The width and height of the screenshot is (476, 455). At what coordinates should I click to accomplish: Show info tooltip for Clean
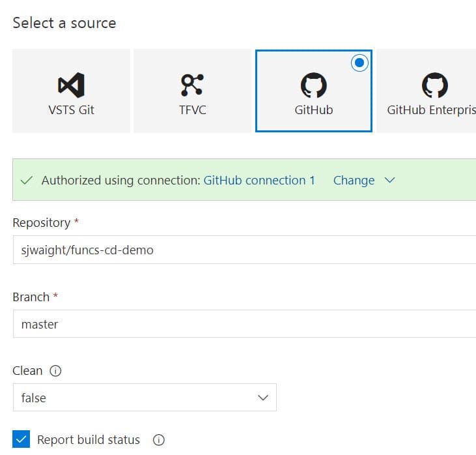point(55,371)
